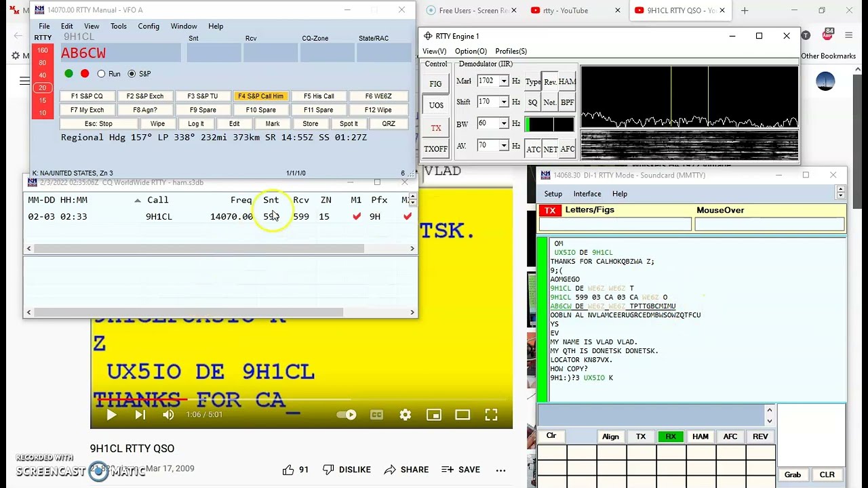Click the CQ-Zone entry field
868x488 pixels.
point(326,53)
